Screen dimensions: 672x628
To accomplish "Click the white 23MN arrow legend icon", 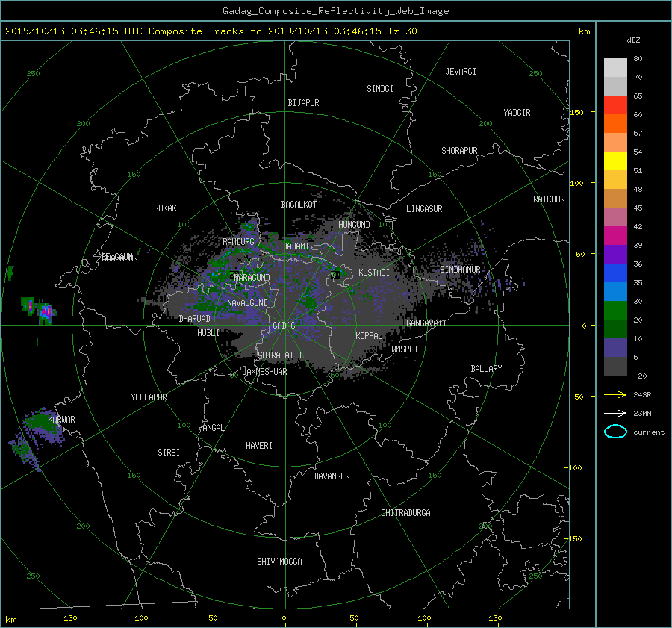I will click(x=615, y=413).
